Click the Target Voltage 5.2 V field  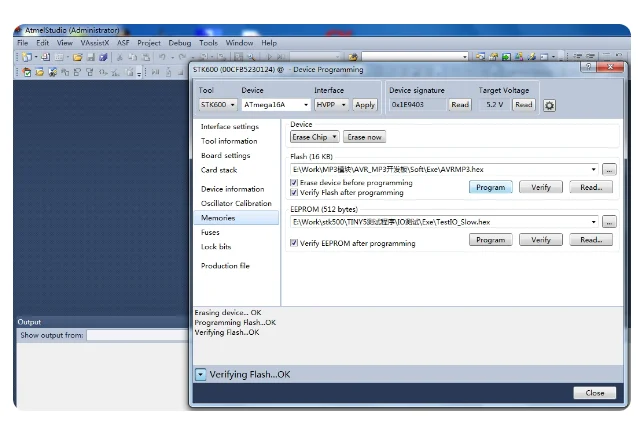pyautogui.click(x=494, y=105)
